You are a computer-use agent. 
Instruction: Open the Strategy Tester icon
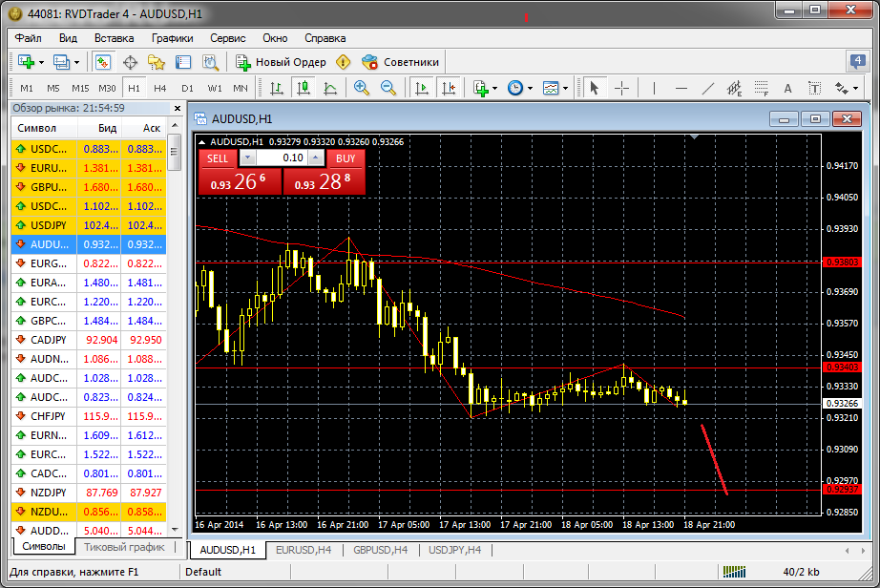tap(211, 62)
